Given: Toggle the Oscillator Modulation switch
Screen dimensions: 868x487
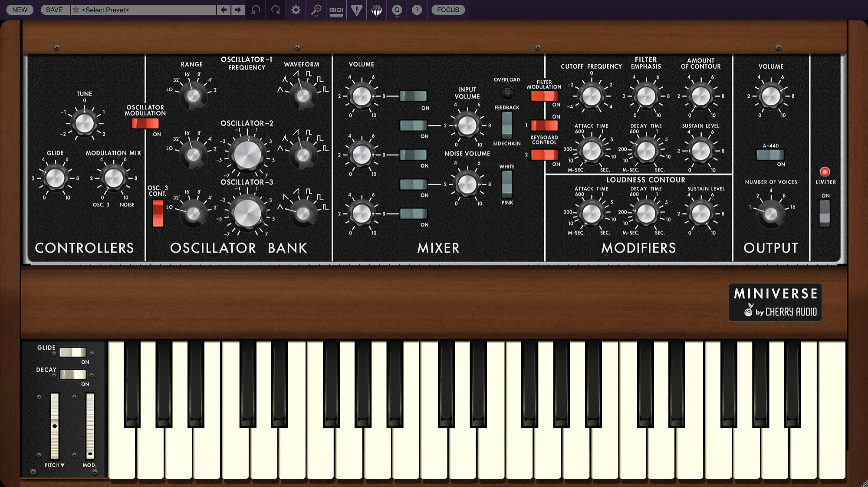Looking at the screenshot, I should coord(145,124).
